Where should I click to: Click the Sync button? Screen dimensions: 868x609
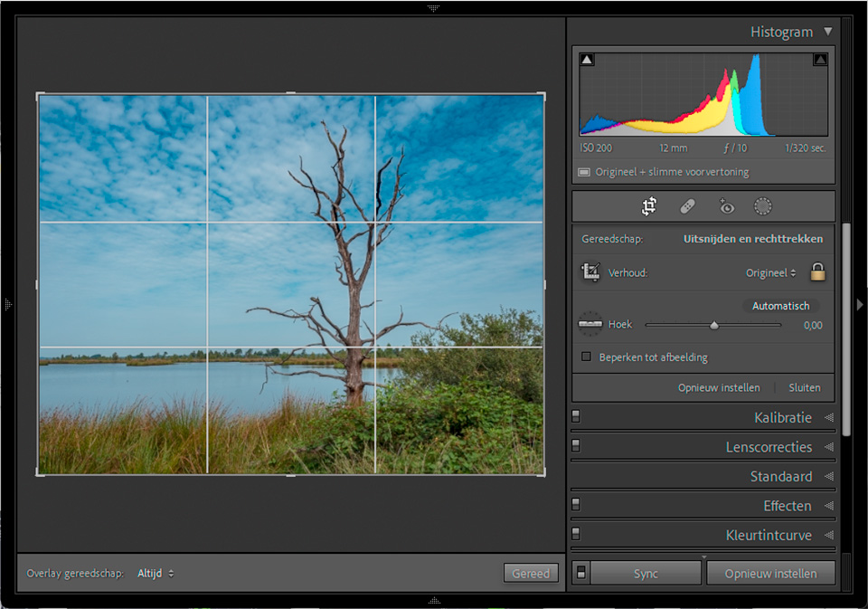click(646, 573)
